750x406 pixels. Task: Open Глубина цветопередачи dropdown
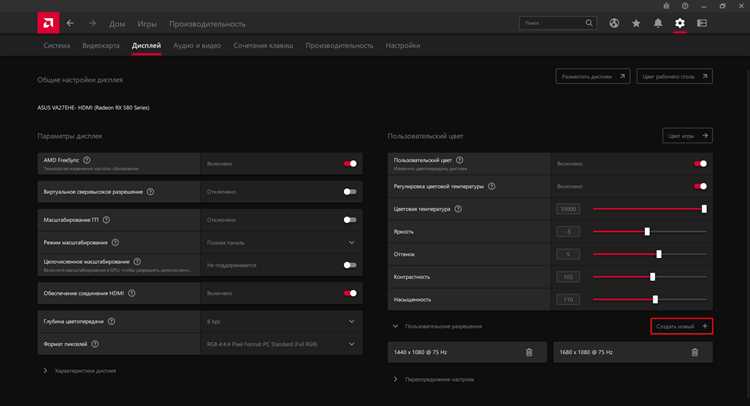(x=281, y=322)
